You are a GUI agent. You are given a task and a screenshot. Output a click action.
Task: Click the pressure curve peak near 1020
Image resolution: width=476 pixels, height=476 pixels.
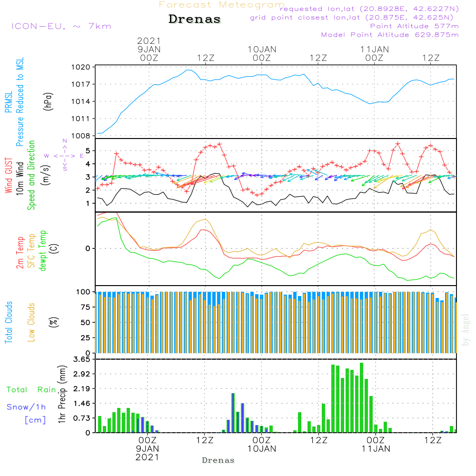tap(189, 70)
